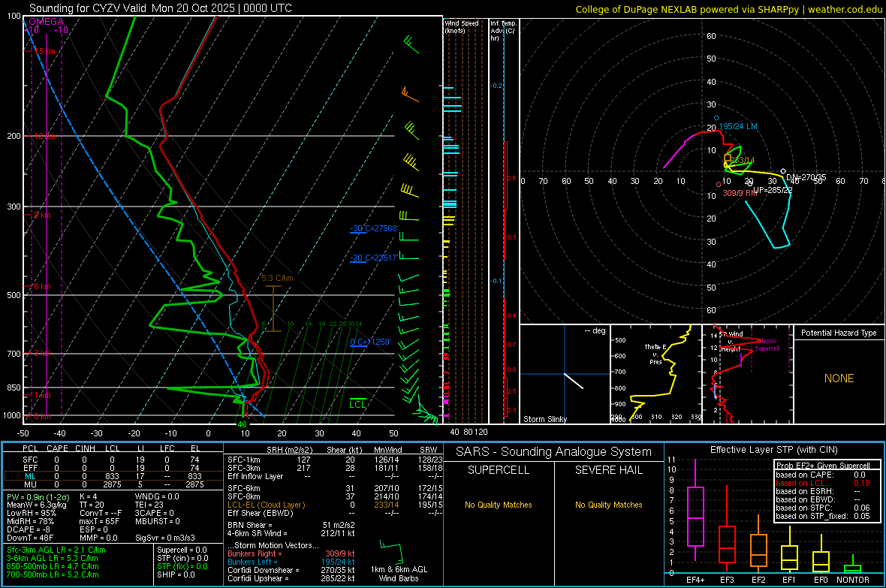Click the '850-500mb LR = 4.7 C/km' line
The height and width of the screenshot is (588, 886).
[53, 566]
